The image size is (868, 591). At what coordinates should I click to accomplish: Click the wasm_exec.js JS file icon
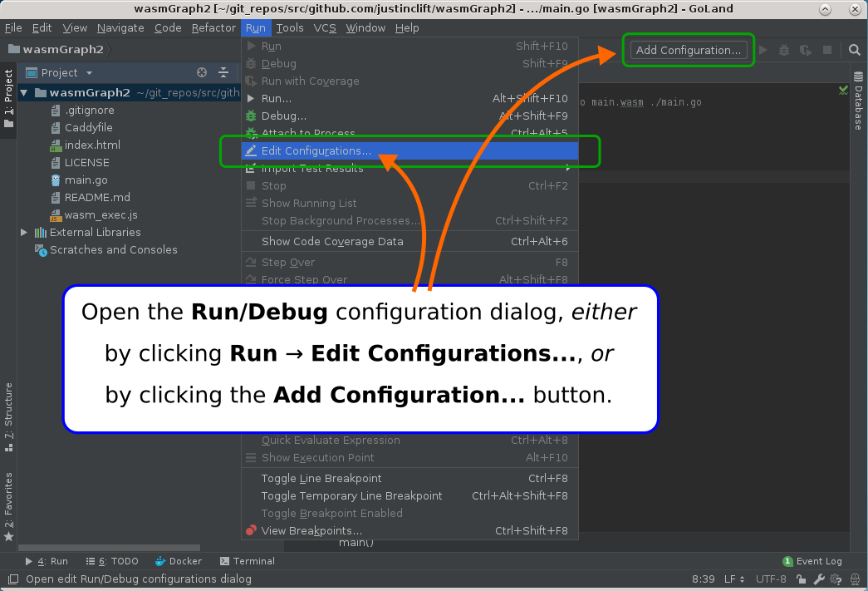(x=56, y=215)
